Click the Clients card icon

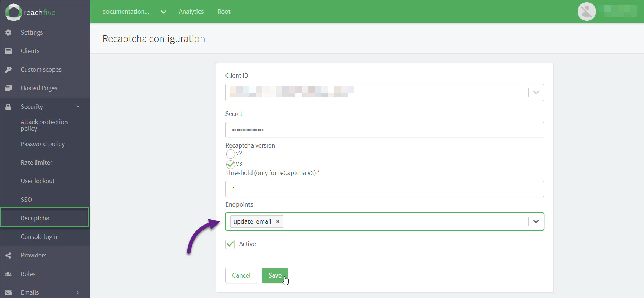point(8,51)
